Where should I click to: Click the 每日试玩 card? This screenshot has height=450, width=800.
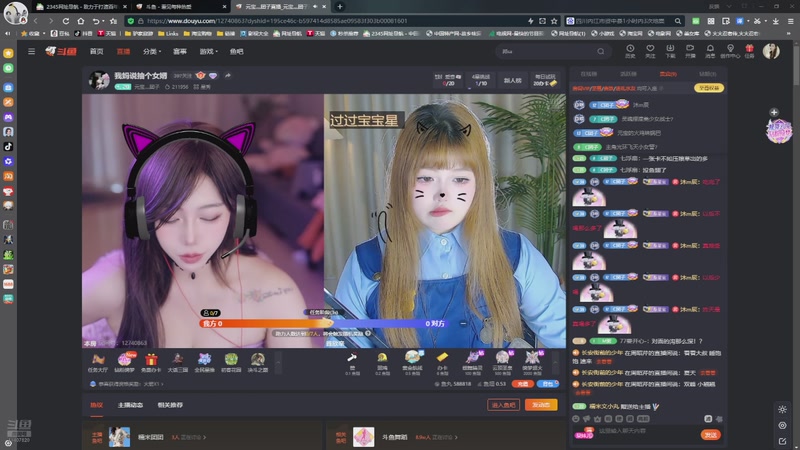[x=545, y=80]
